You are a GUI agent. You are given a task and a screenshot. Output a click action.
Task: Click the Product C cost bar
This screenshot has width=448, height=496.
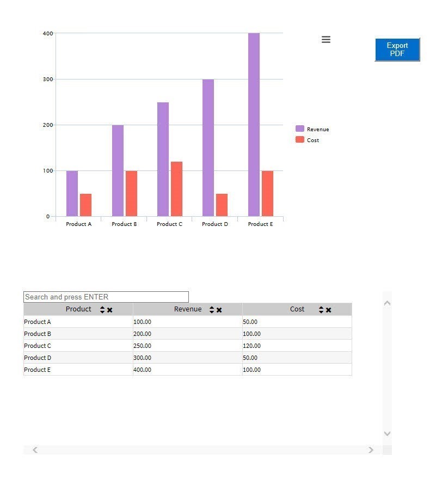tap(176, 189)
